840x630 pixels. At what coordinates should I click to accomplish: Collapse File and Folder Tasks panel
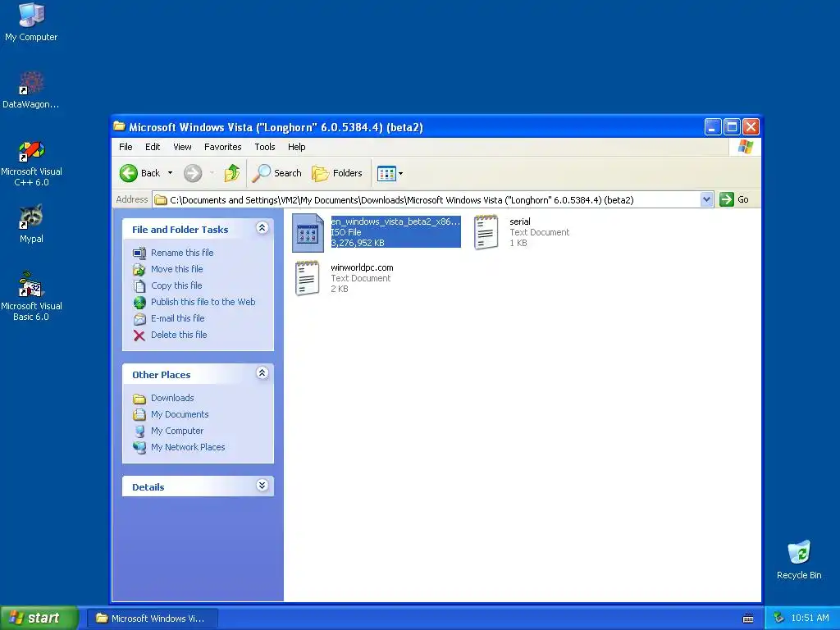click(x=262, y=228)
